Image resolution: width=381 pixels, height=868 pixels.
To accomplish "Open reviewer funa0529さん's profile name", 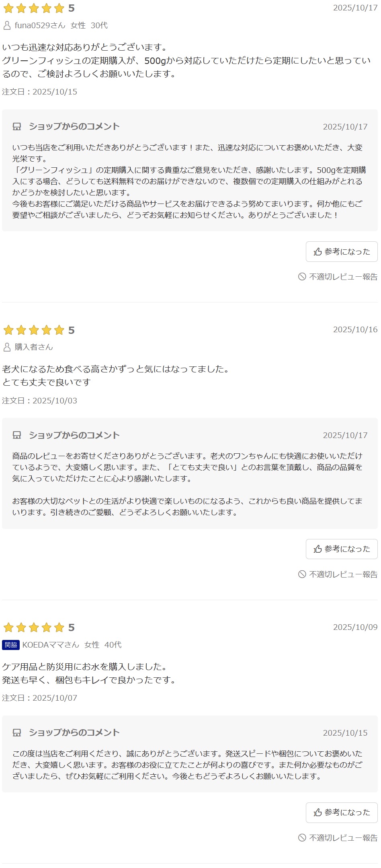I will click(x=40, y=25).
